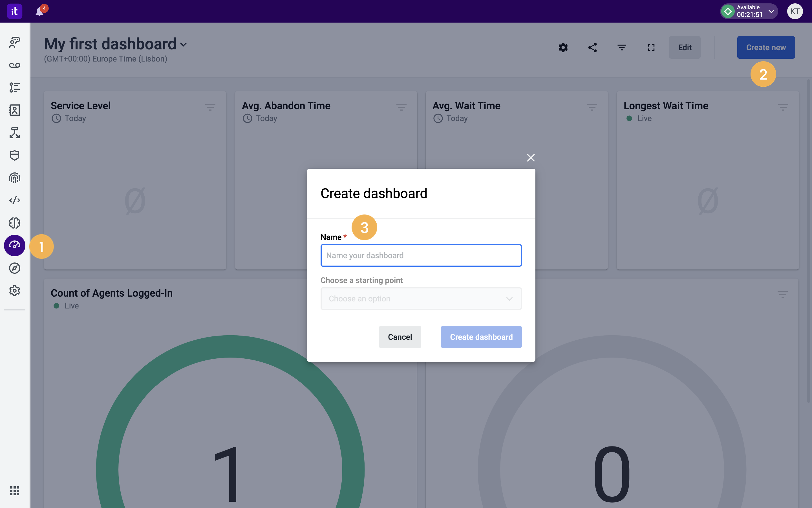Open the AI brain sidebar icon

coord(14,223)
